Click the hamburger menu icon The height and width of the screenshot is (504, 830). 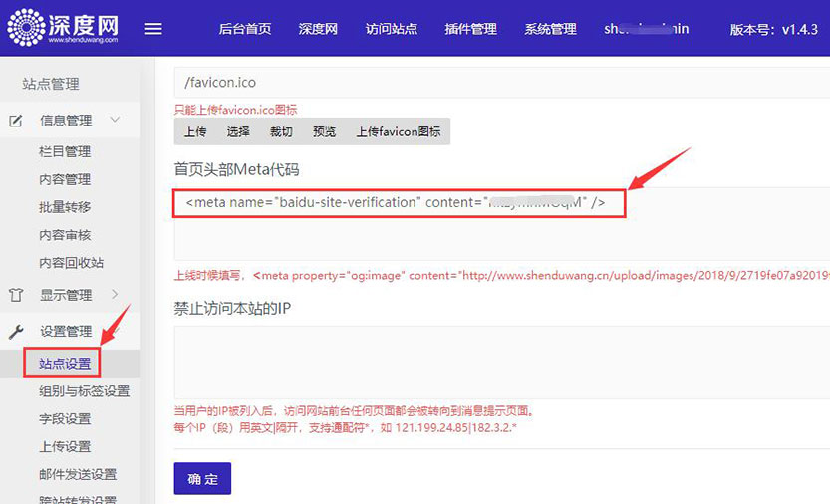coord(153,29)
